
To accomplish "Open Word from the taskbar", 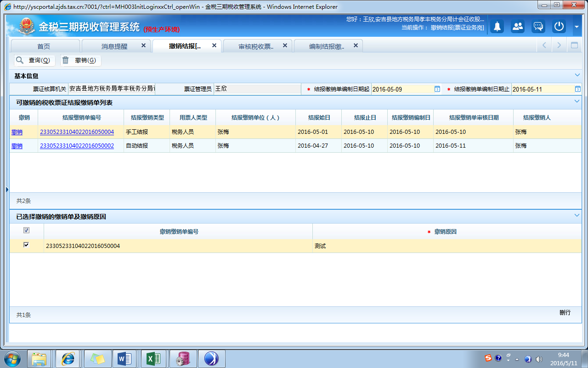I will coord(125,358).
